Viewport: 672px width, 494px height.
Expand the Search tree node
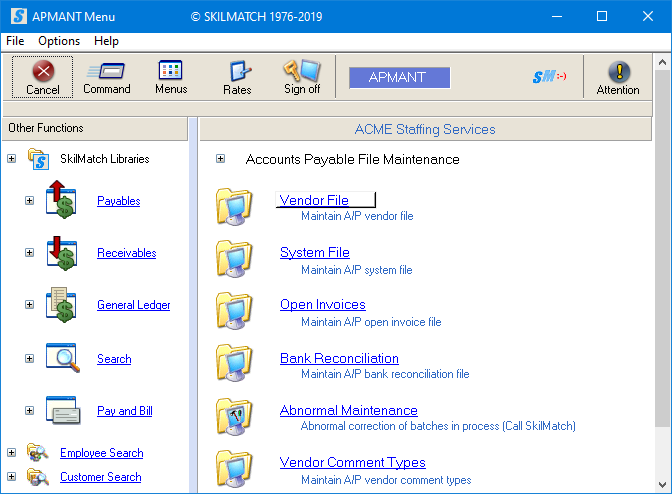29,358
